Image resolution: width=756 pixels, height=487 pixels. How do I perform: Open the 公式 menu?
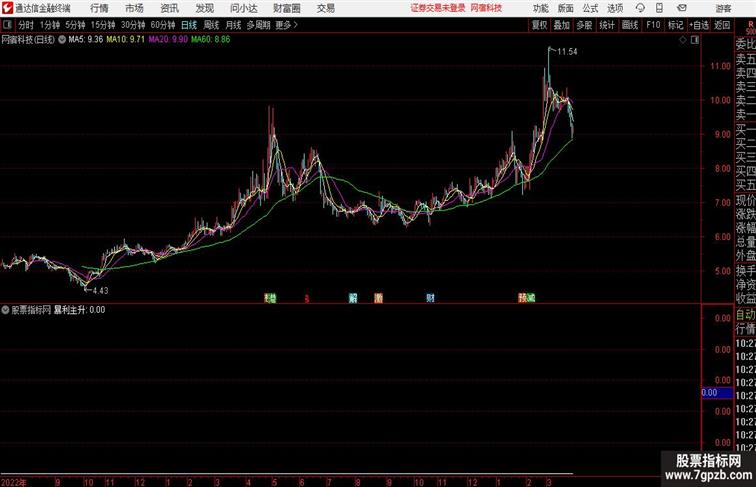(x=590, y=8)
